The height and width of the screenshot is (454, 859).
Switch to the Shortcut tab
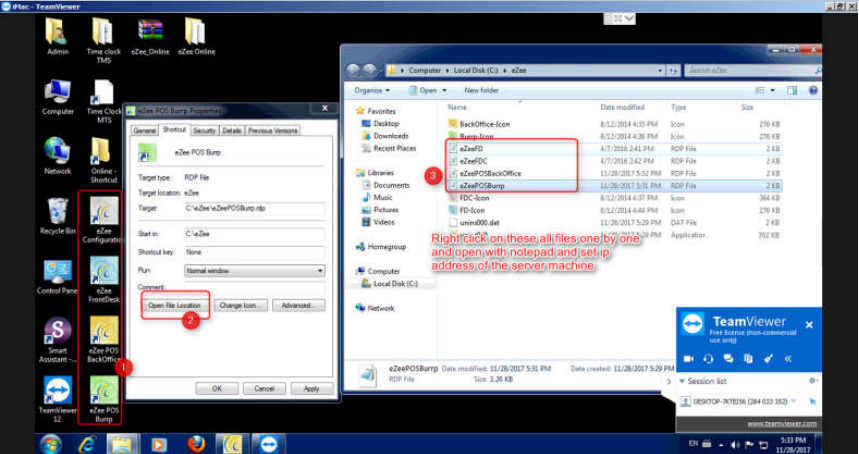coord(174,130)
